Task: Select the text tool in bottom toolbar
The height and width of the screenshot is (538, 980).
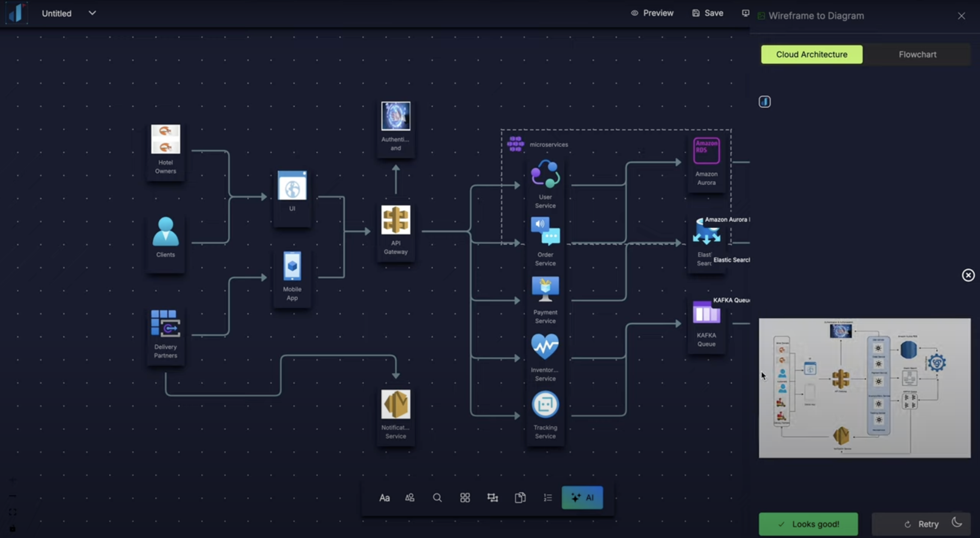Action: 384,498
